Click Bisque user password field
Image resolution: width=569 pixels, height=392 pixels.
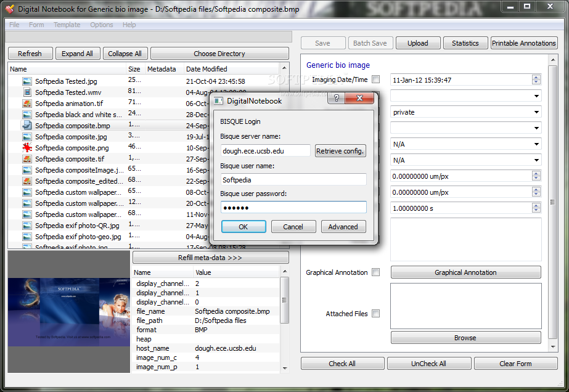pyautogui.click(x=293, y=207)
